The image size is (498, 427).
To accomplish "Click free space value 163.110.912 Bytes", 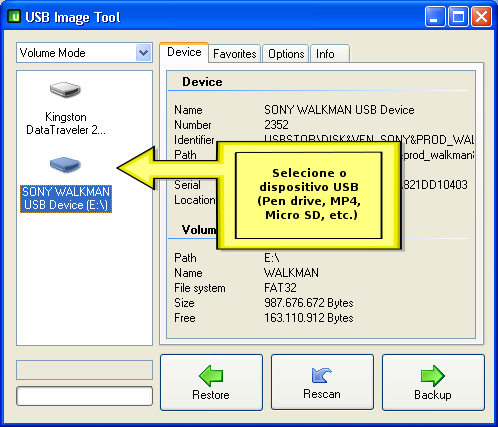I will click(308, 318).
